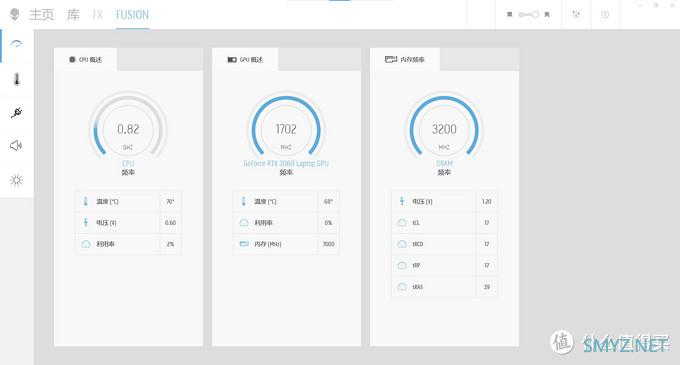This screenshot has width=680, height=365.
Task: Select the GPU 概述 panel tab
Action: click(x=245, y=59)
